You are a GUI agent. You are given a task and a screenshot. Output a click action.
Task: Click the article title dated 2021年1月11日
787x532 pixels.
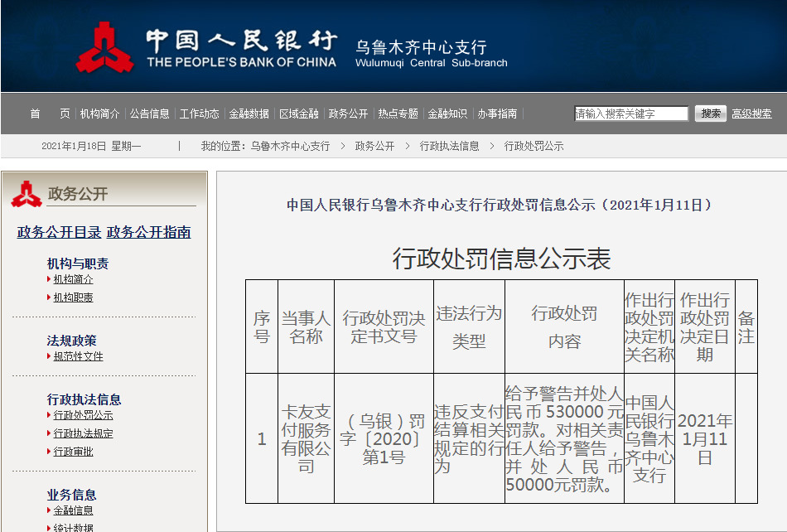click(x=499, y=205)
